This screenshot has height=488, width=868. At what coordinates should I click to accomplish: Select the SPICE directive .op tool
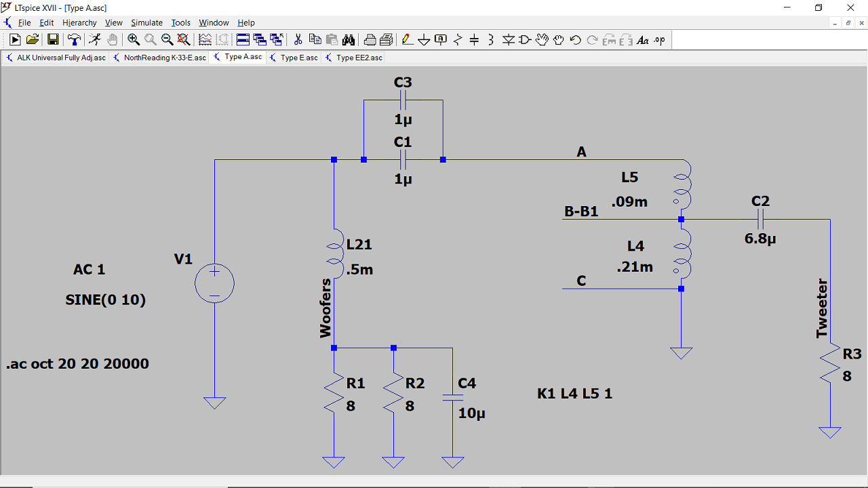click(659, 40)
